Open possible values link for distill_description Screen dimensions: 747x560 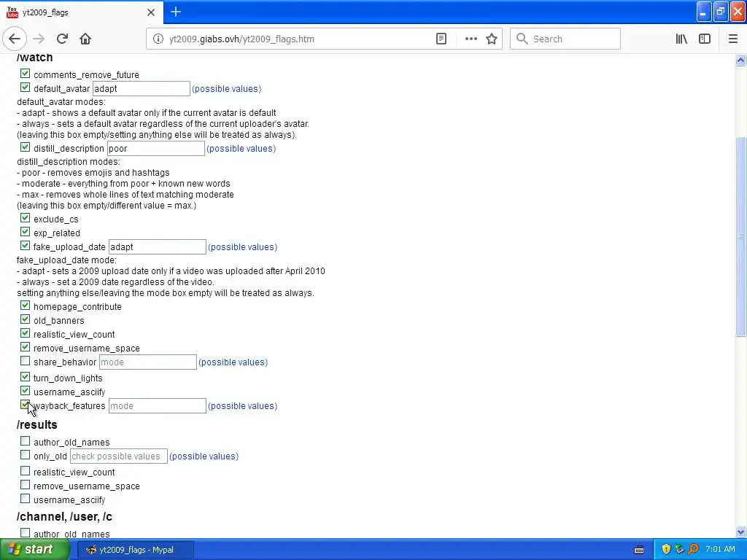tap(241, 149)
